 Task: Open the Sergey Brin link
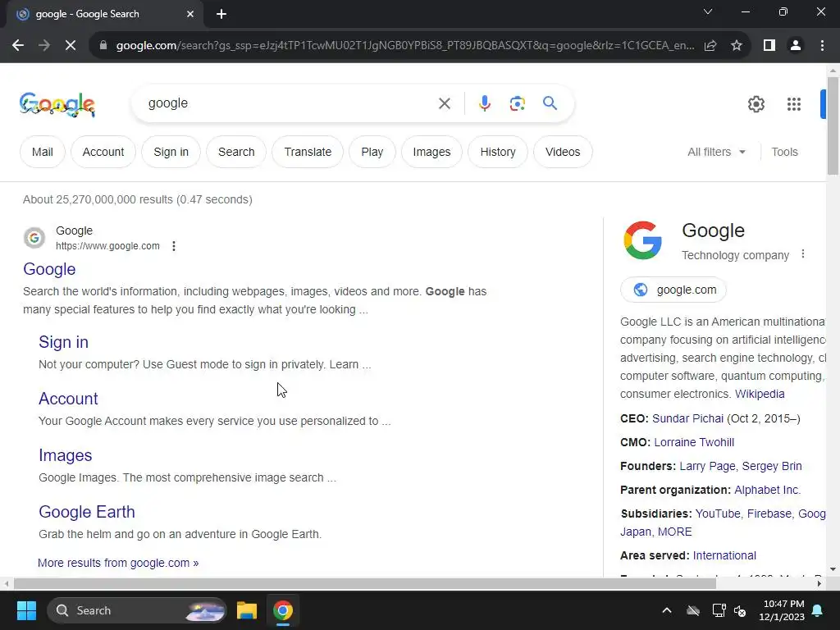click(x=771, y=466)
